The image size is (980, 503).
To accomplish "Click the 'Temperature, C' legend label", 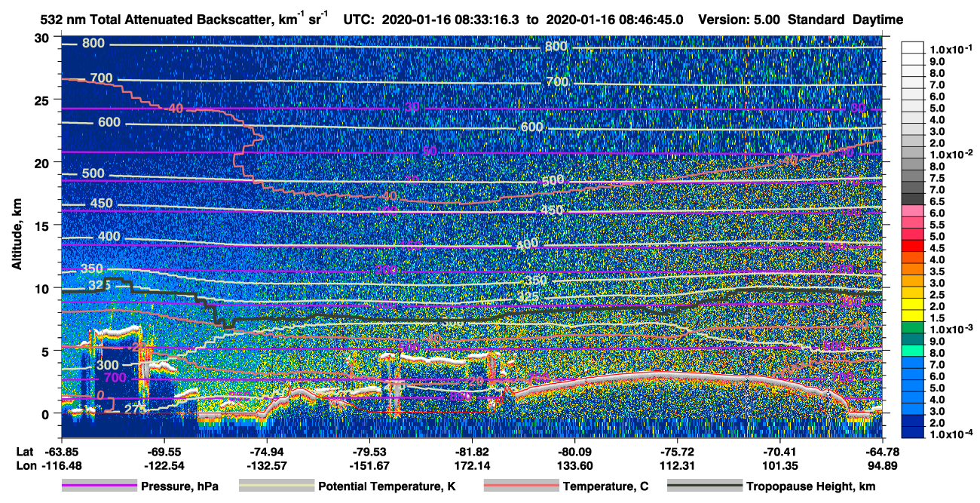I will pos(605,486).
